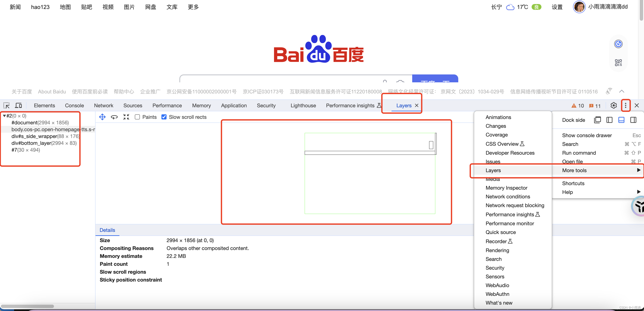Enable Slow scroll rects checkbox
Screen dimensions: 644x311
click(x=164, y=117)
